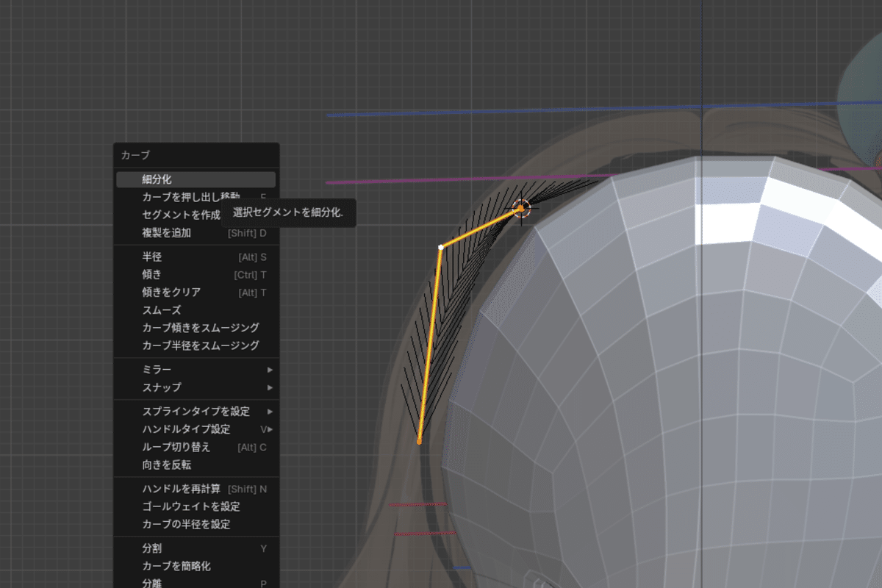Open the スナップ submenu
The image size is (882, 588).
(196, 387)
